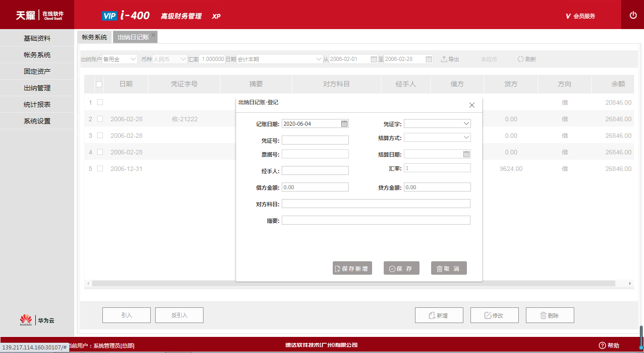The height and width of the screenshot is (353, 644).
Task: Open 基础资料 in the sidebar
Action: pyautogui.click(x=37, y=38)
